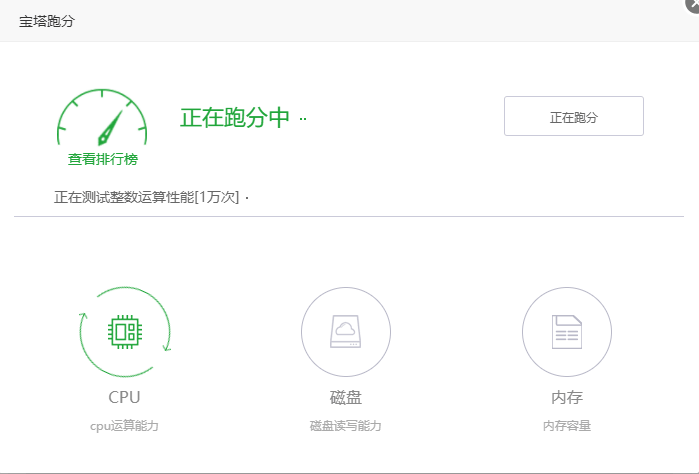Click the 内存容量 description
Image resolution: width=699 pixels, height=474 pixels.
coord(567,426)
